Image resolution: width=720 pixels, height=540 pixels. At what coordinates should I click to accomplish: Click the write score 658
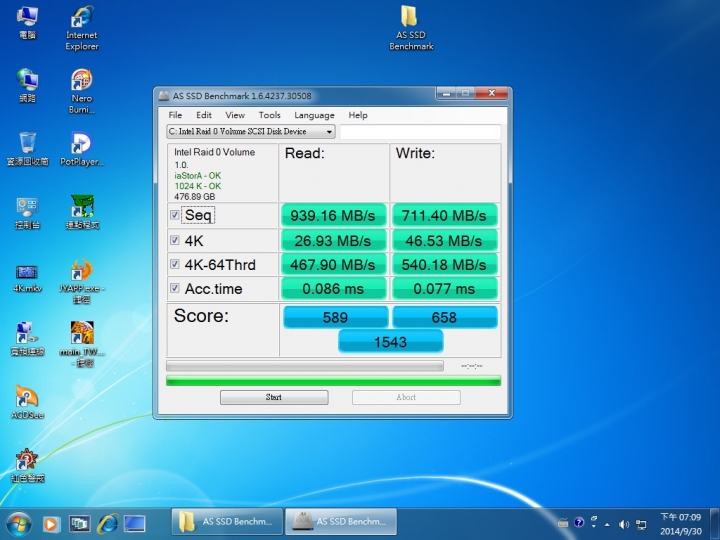(x=444, y=317)
